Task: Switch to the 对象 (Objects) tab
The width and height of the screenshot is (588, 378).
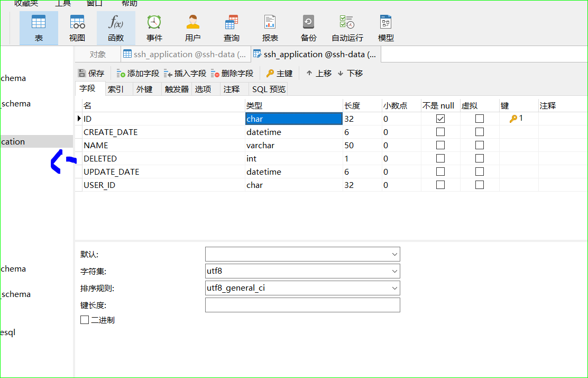Action: pos(98,55)
